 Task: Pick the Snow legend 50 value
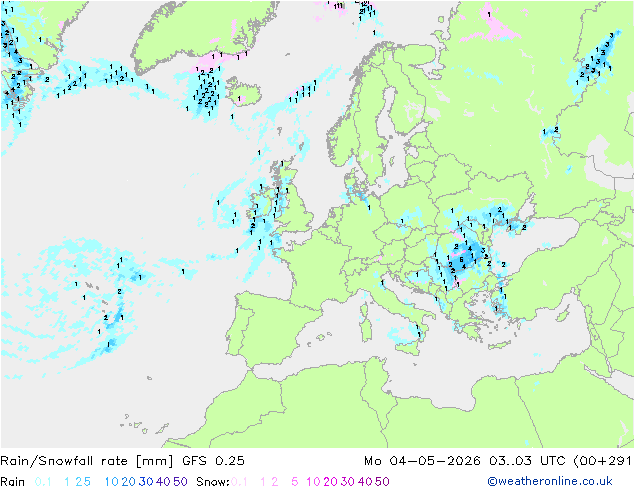pyautogui.click(x=382, y=482)
